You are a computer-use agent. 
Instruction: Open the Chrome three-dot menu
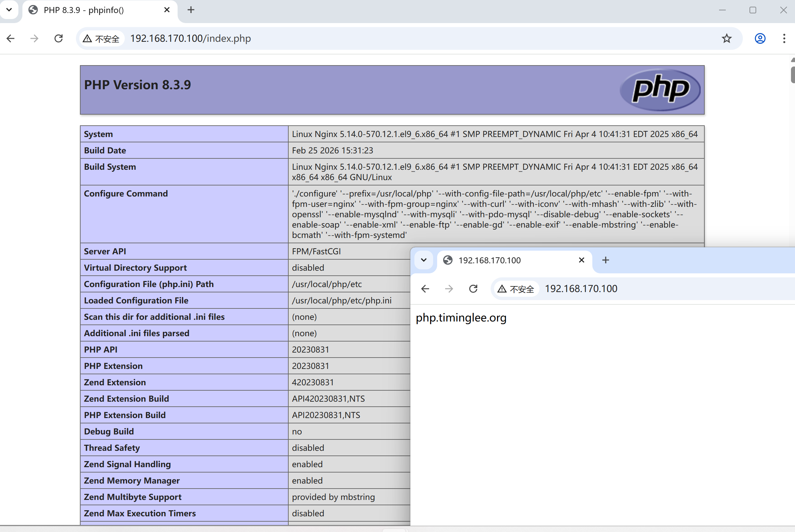click(x=784, y=38)
